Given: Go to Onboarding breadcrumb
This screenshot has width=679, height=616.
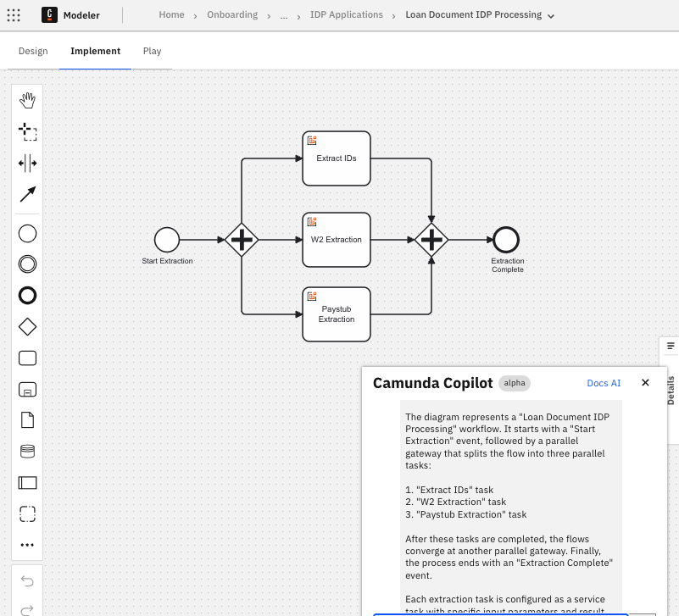Looking at the screenshot, I should point(232,14).
